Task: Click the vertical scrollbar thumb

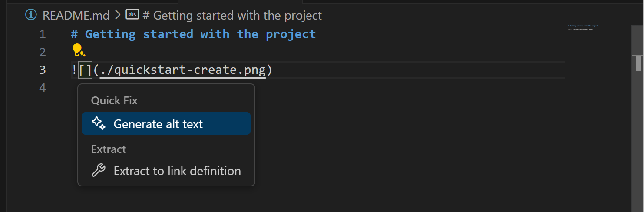Action: [x=638, y=62]
